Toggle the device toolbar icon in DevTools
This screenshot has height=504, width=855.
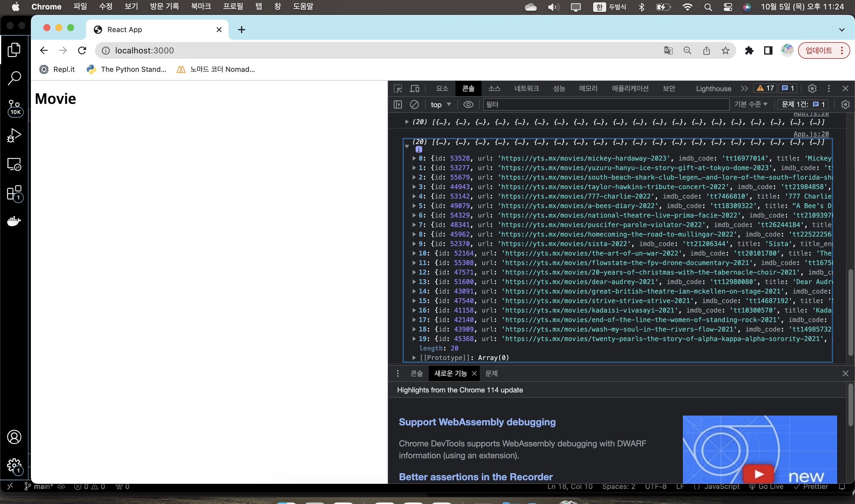[x=414, y=89]
